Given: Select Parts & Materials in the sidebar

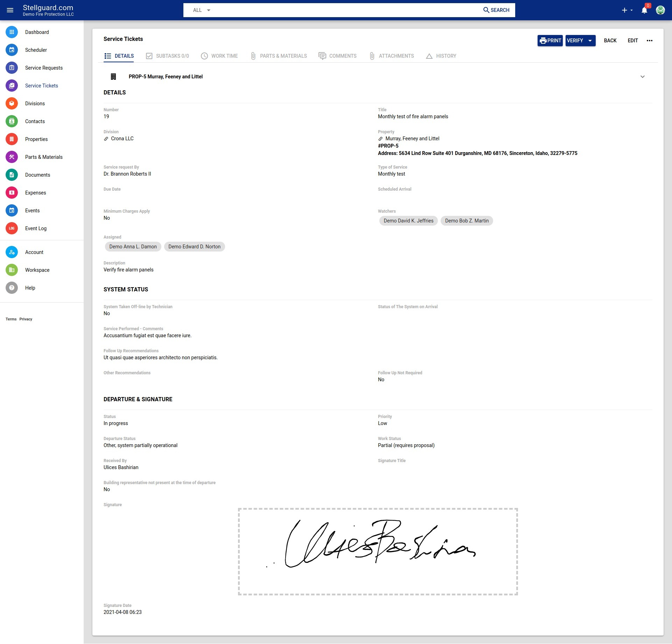Looking at the screenshot, I should (44, 157).
